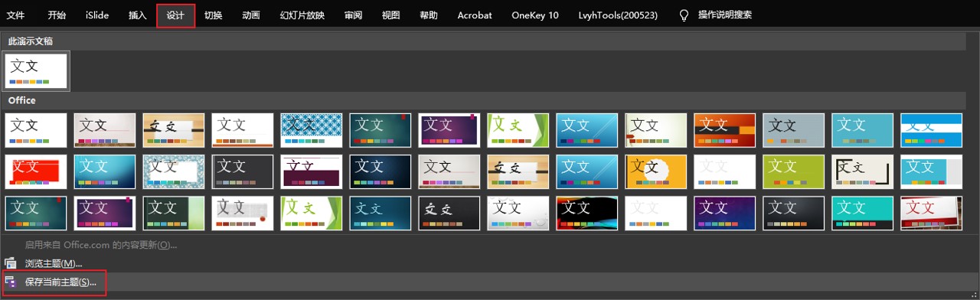
Task: Apply orange-red theme with dark band
Action: coord(725,130)
